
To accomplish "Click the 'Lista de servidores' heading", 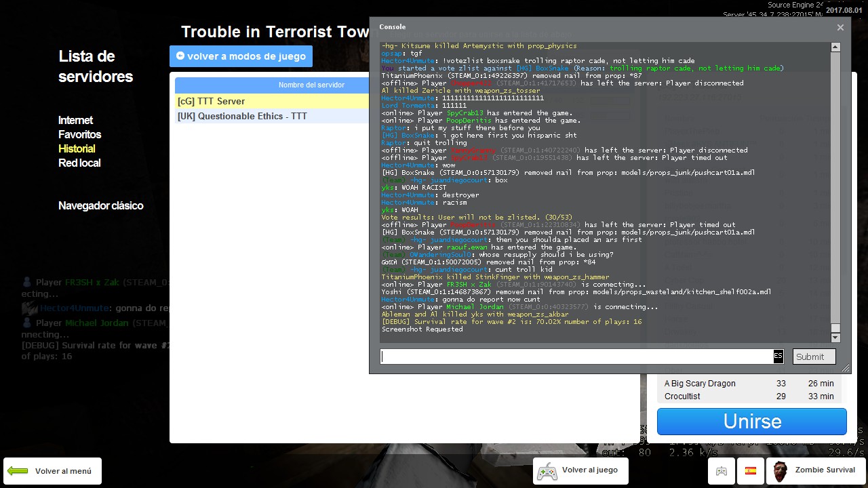I will 96,66.
